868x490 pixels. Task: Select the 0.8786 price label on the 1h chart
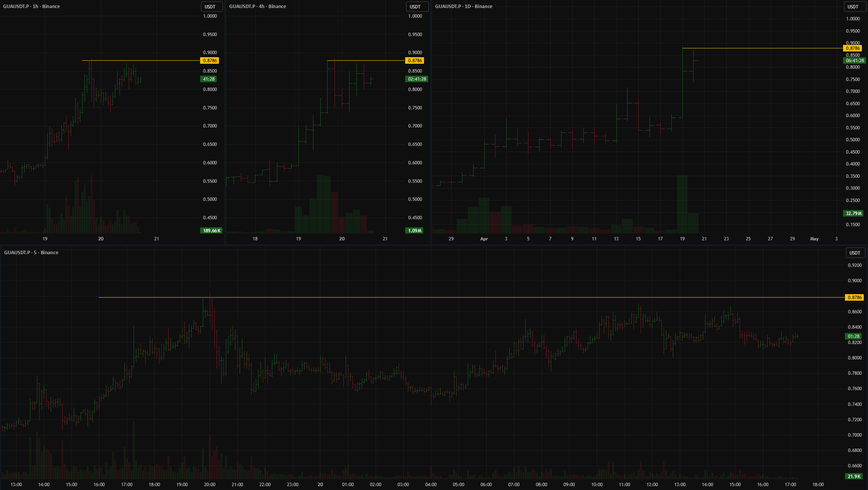point(210,61)
